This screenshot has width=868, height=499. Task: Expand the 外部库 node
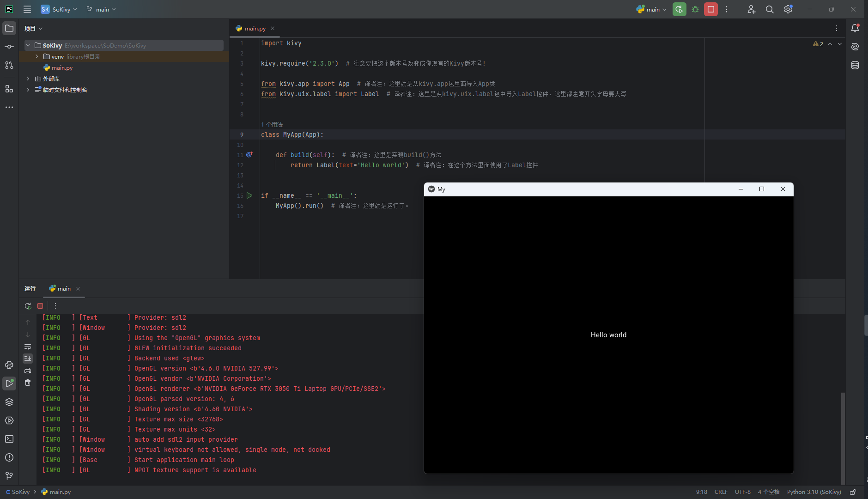tap(28, 79)
